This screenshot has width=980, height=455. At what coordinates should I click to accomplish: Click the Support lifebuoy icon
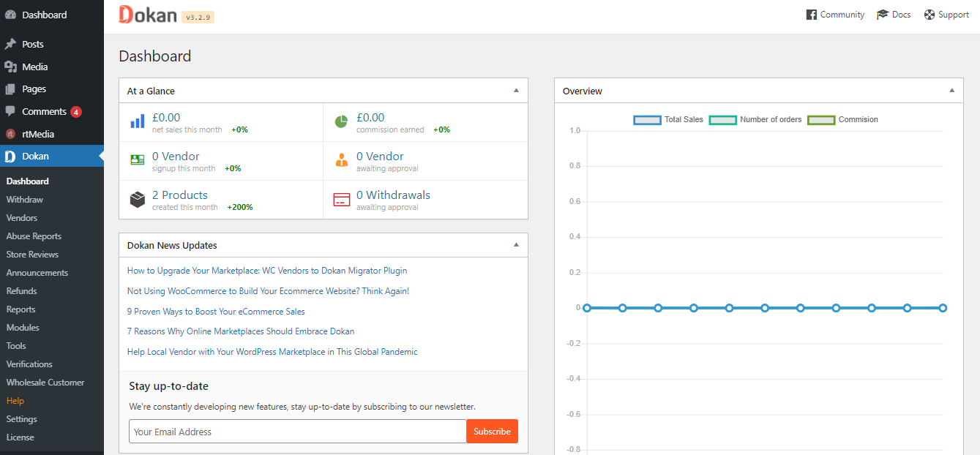(x=929, y=15)
